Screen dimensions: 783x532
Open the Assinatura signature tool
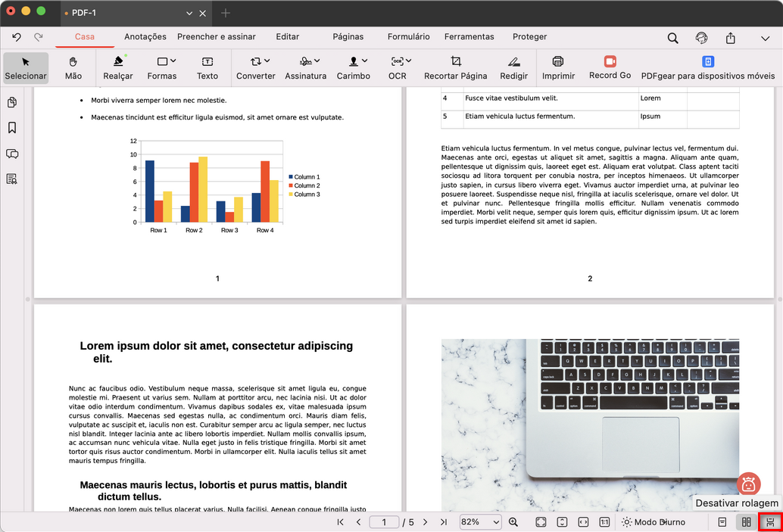tap(306, 68)
